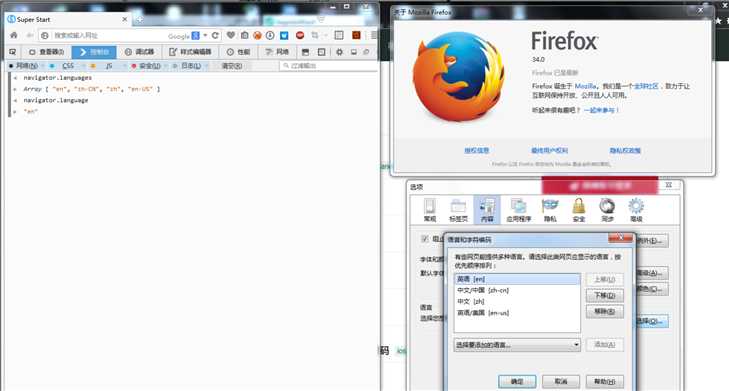Click the console filter output search field
This screenshot has height=391, width=729.
pos(329,66)
